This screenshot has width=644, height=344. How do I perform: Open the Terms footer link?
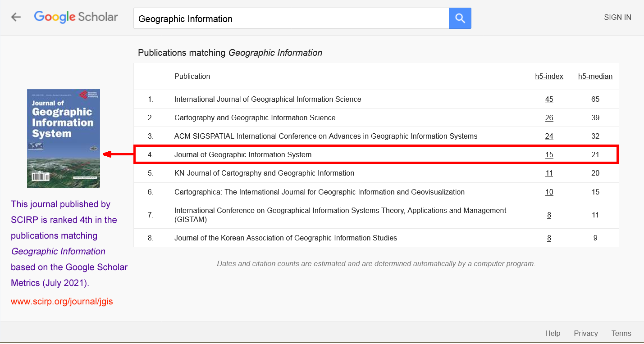pyautogui.click(x=621, y=334)
